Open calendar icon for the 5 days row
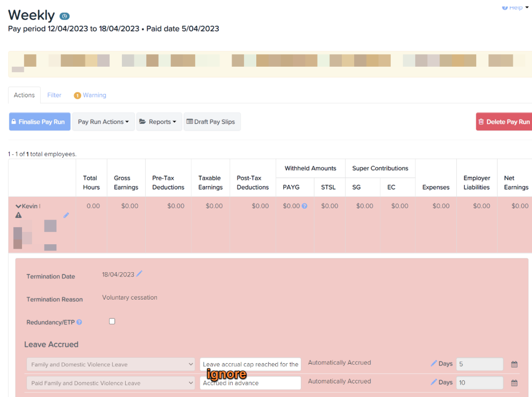532x397 pixels. [x=514, y=364]
